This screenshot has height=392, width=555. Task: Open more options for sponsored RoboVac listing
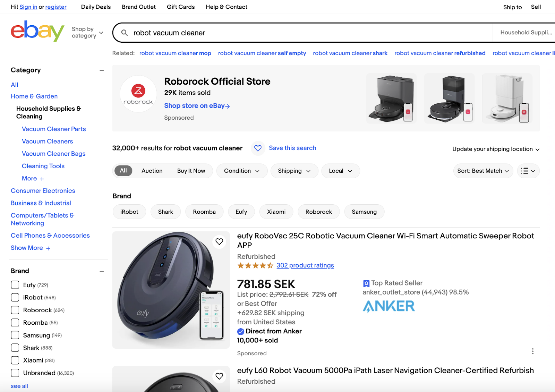pos(533,351)
